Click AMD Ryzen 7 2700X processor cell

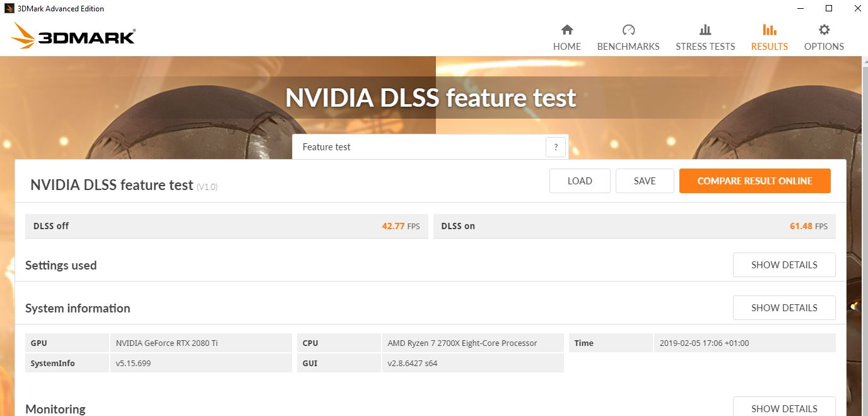(472, 343)
